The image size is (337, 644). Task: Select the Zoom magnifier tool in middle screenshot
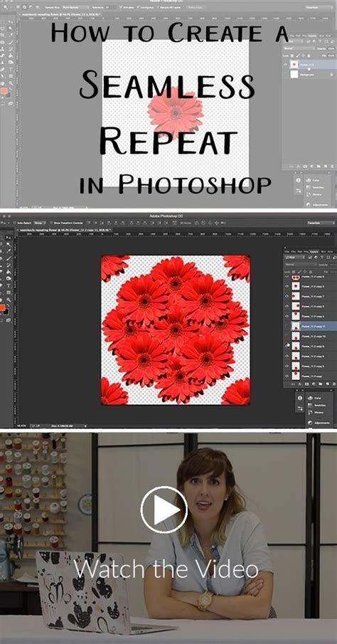pyautogui.click(x=9, y=300)
